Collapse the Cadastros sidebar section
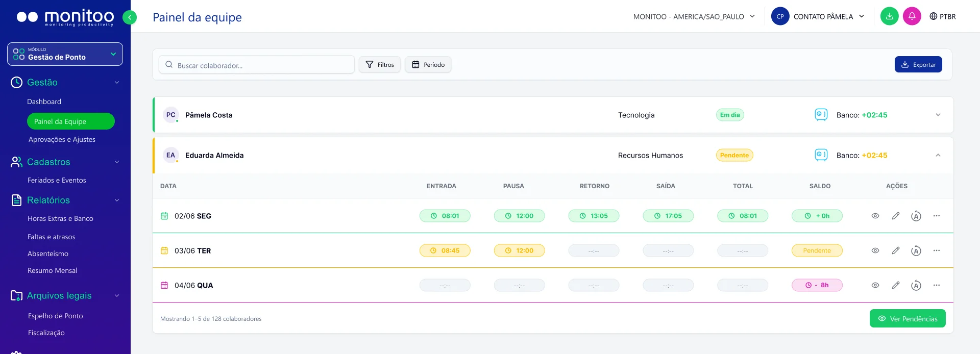 (x=117, y=162)
